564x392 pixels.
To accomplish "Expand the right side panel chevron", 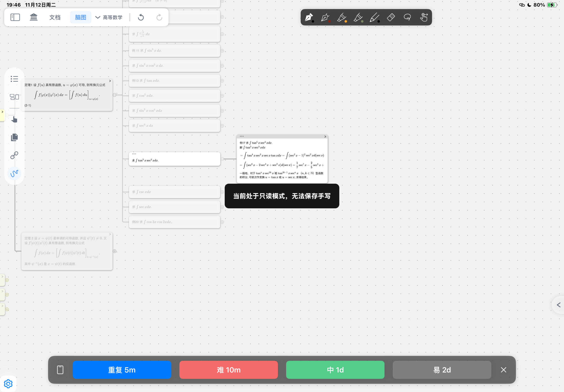I will tap(559, 305).
